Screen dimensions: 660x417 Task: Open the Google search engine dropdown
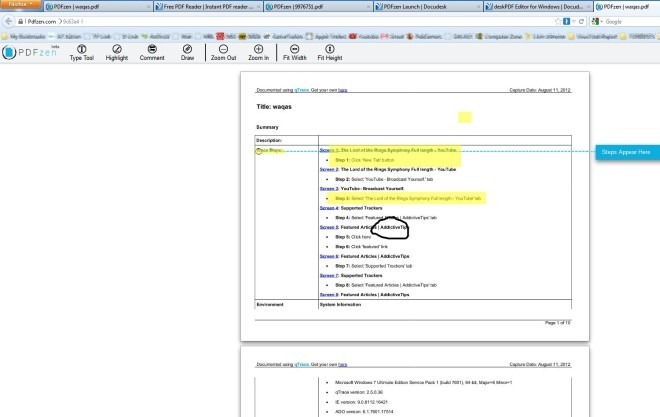(597, 21)
